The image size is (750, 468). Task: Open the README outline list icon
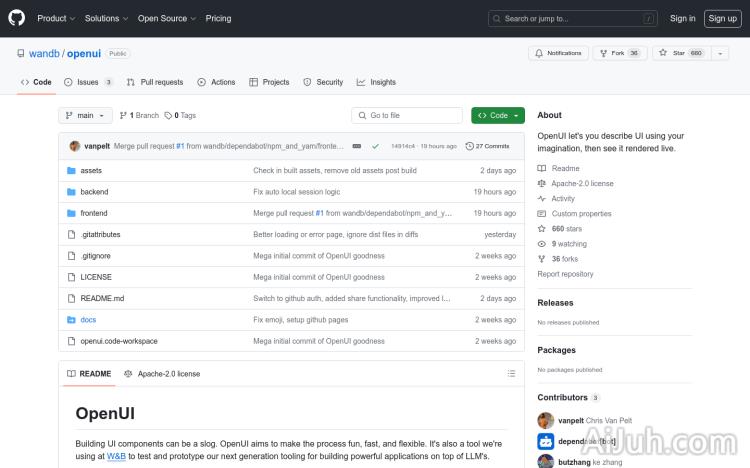tap(511, 373)
